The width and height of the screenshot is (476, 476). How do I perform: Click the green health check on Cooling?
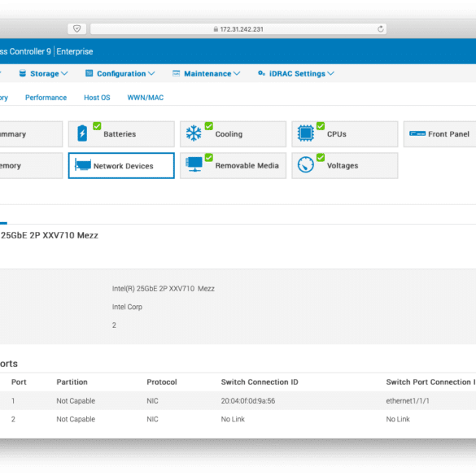(x=209, y=125)
